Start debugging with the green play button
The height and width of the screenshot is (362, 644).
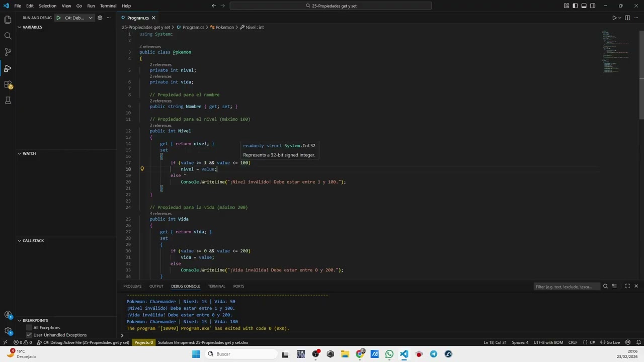pos(58,18)
